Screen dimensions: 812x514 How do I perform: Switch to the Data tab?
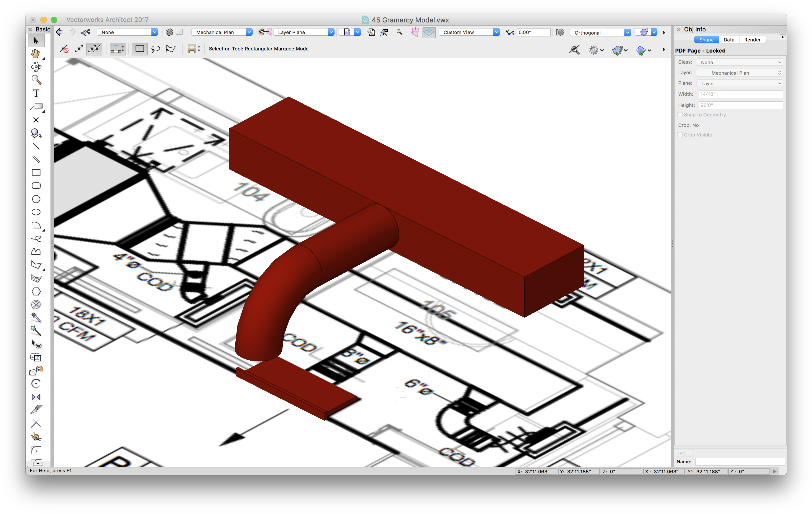tap(729, 40)
